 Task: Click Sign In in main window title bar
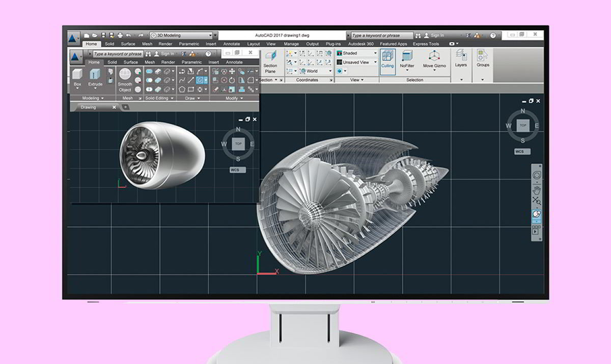[x=437, y=36]
